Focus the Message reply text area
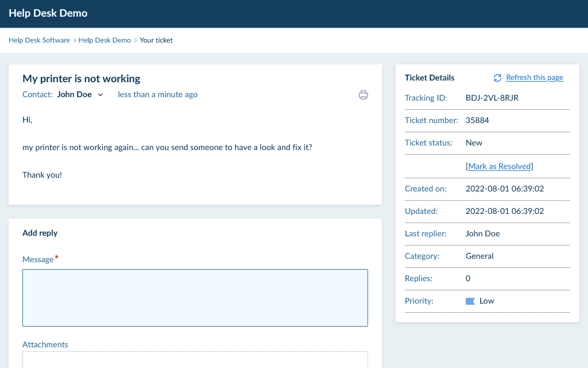This screenshot has height=368, width=588. [195, 297]
